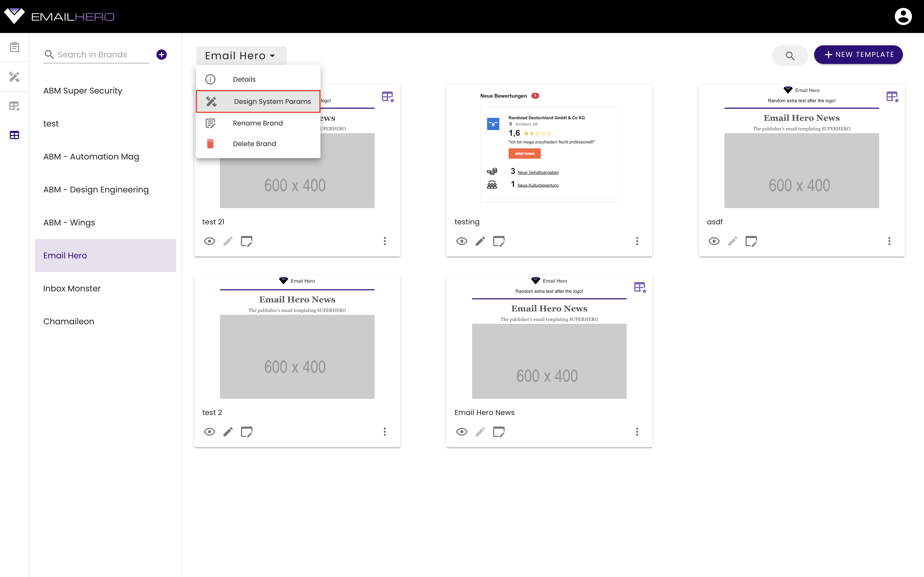This screenshot has width=924, height=577.
Task: Click the grid/template layout icon on test 2
Action: 247,432
